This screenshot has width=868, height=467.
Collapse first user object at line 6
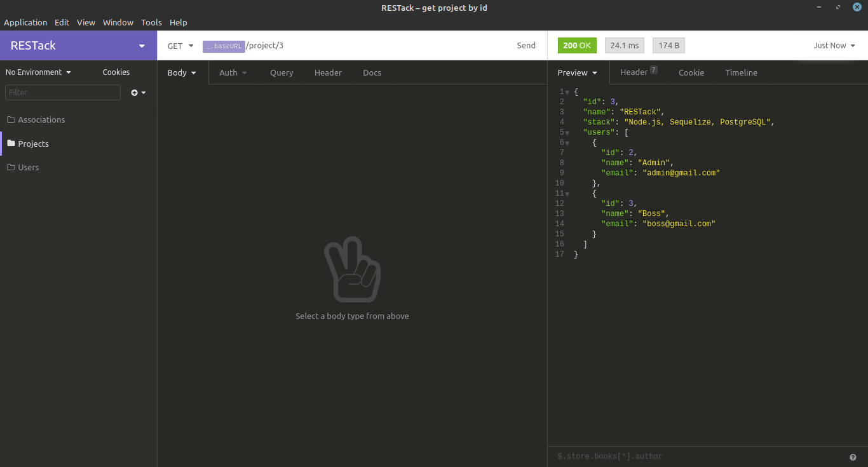click(x=567, y=143)
